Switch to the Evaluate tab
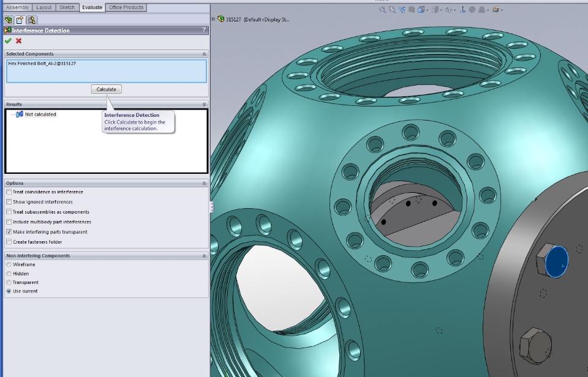 click(92, 7)
